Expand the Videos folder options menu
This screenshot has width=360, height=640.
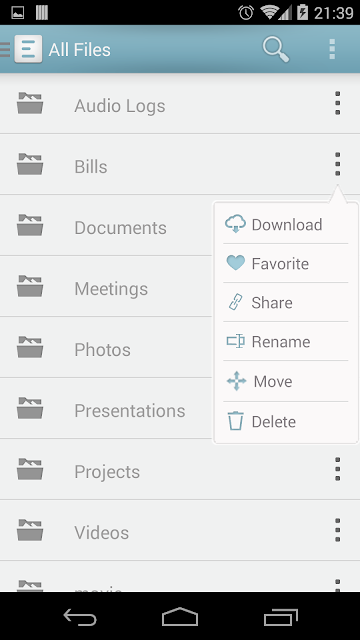(x=338, y=530)
